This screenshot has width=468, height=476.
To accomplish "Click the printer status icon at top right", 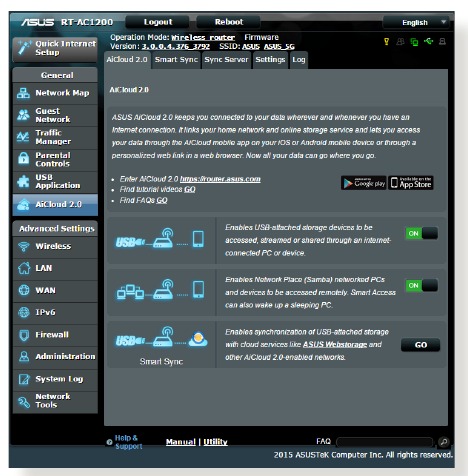I will (x=442, y=42).
